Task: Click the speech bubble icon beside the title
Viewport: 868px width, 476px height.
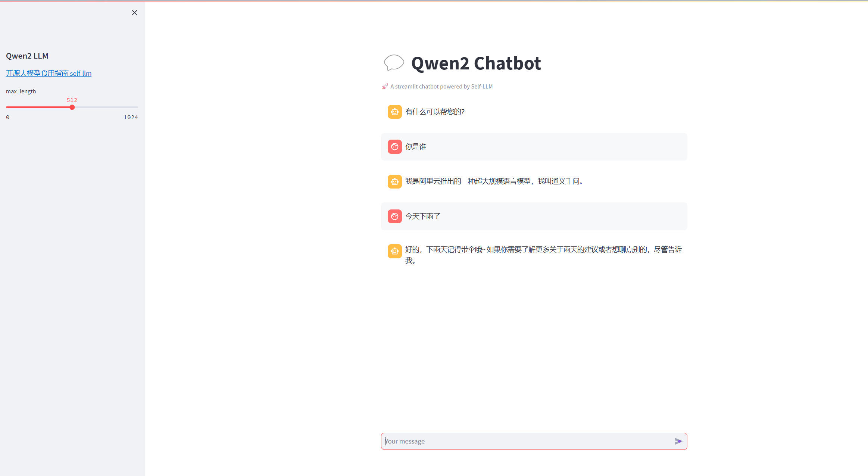Action: tap(394, 63)
